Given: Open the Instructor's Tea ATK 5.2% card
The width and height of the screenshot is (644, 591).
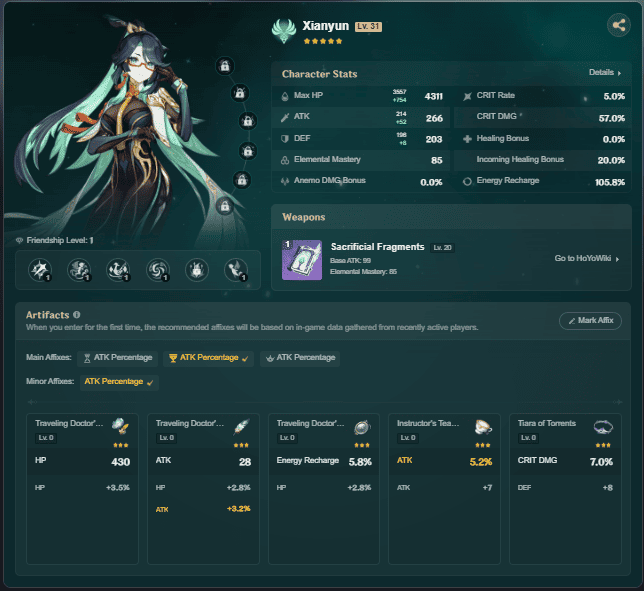Looking at the screenshot, I should [444, 489].
